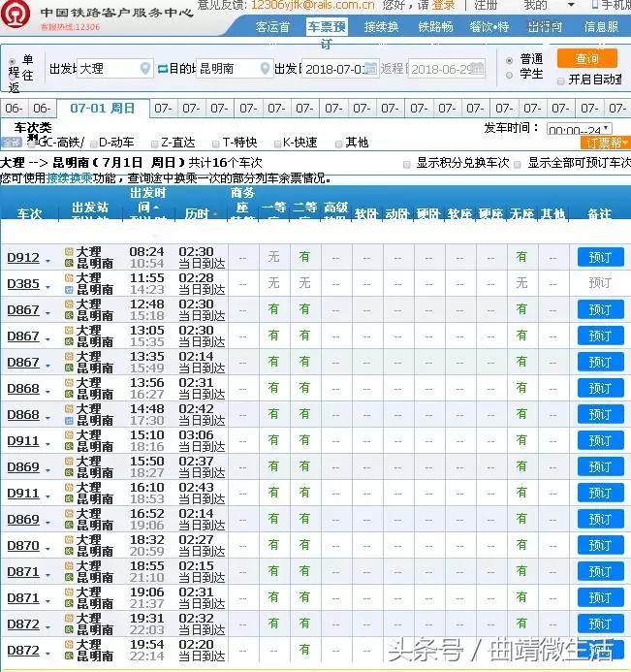Toggle 显示全部可预订车次 checkbox
This screenshot has height=672, width=631.
pyautogui.click(x=518, y=164)
